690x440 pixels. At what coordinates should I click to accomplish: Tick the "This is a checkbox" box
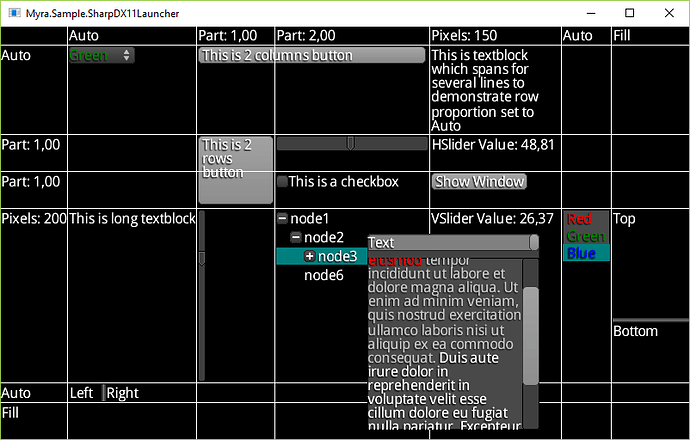pos(283,181)
